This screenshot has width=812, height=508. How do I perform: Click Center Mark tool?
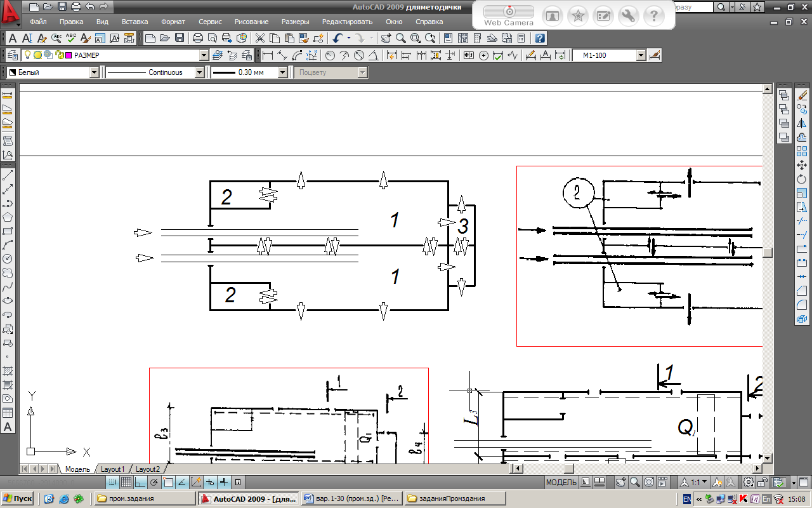click(483, 55)
